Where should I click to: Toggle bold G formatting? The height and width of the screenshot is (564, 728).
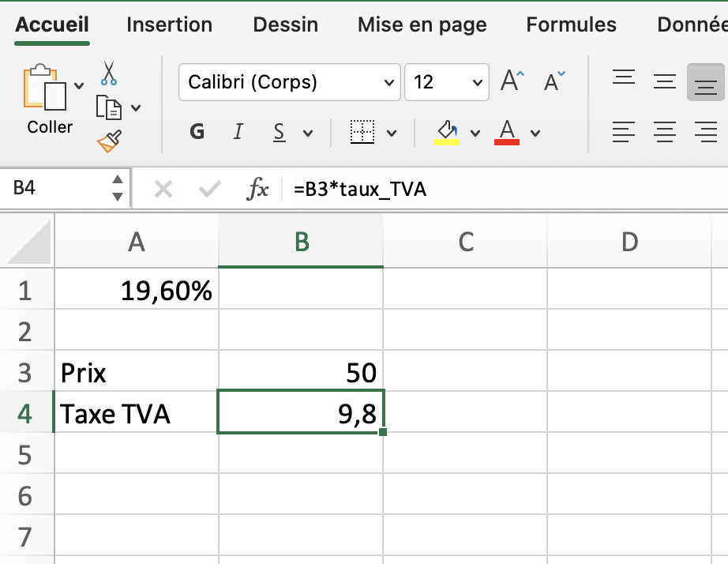tap(197, 132)
